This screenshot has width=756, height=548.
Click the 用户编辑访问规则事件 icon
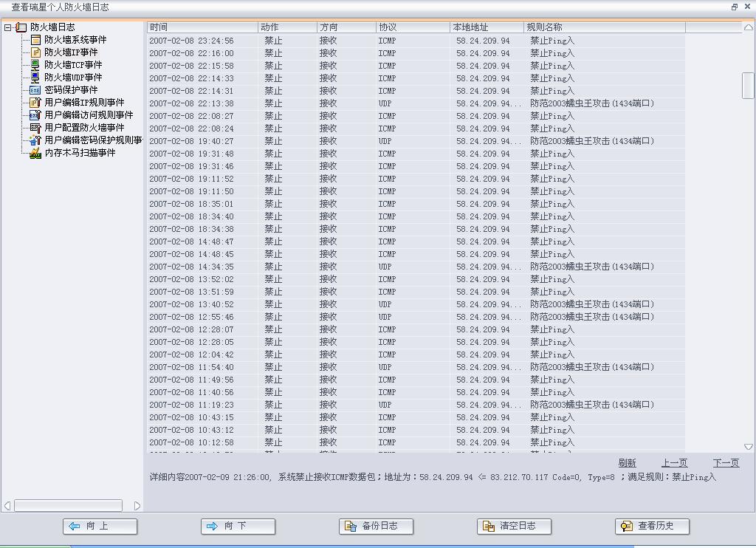[x=35, y=114]
